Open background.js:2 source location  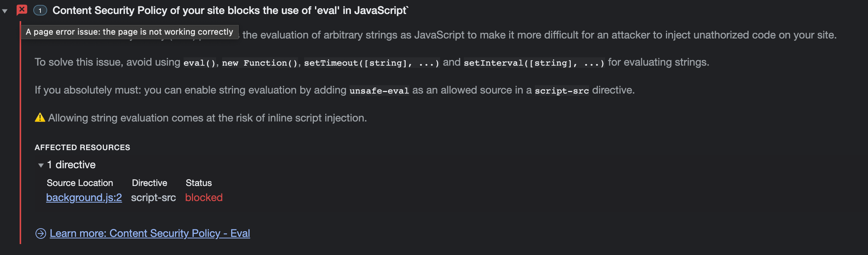point(84,198)
